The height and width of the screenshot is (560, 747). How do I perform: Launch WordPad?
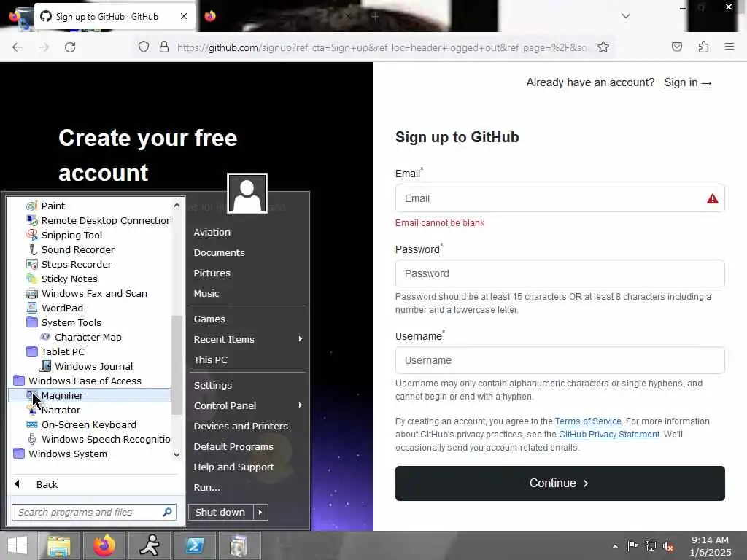click(x=54, y=308)
